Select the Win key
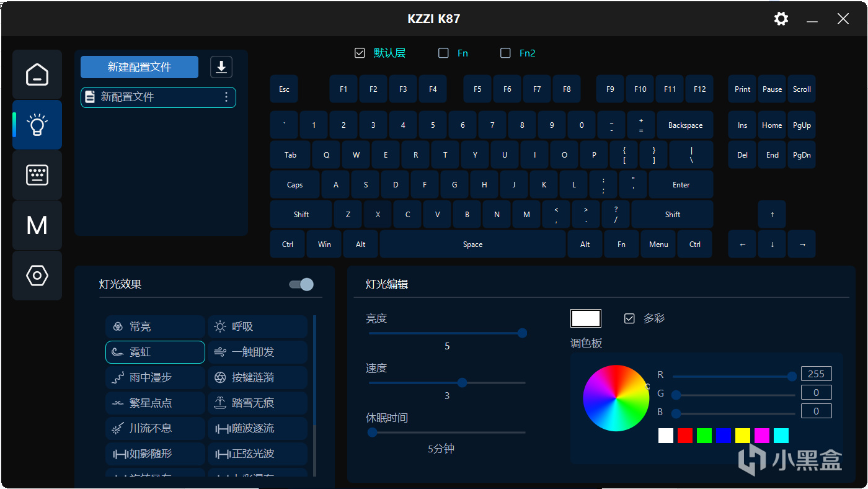Image resolution: width=868 pixels, height=489 pixels. point(324,244)
